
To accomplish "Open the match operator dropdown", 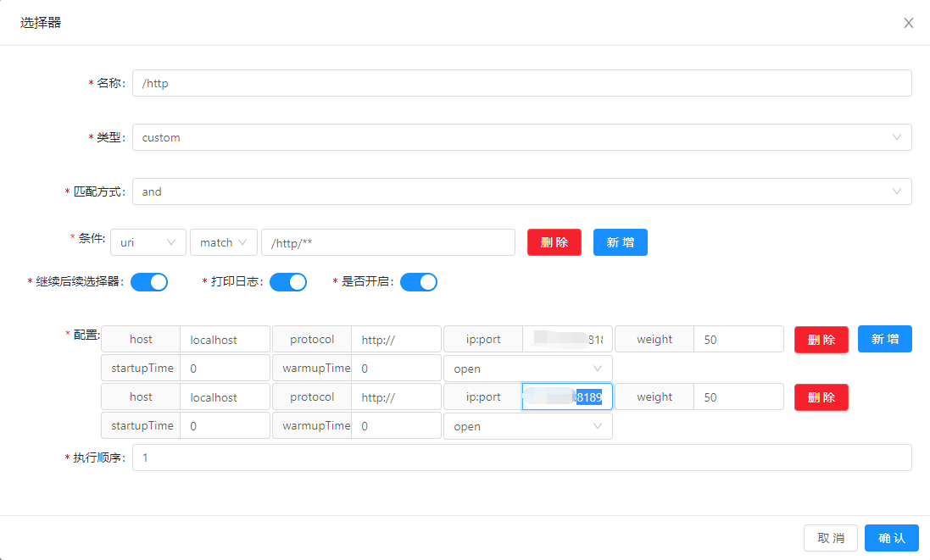I will 224,242.
